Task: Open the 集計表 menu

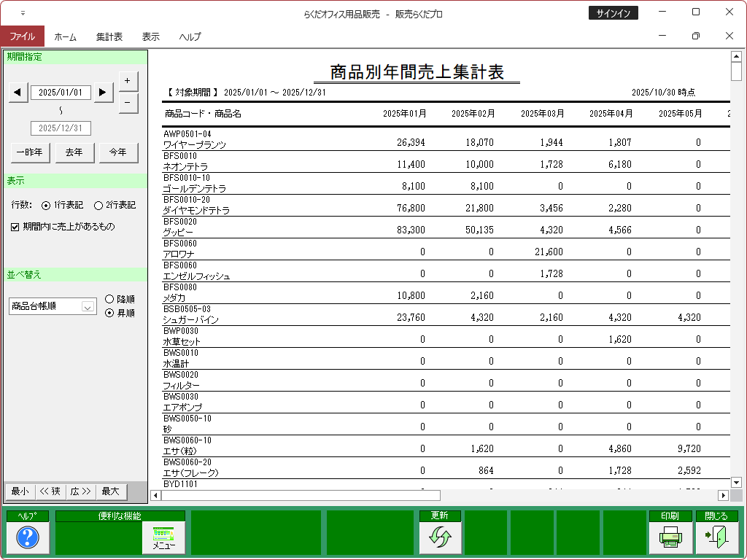Action: (109, 36)
